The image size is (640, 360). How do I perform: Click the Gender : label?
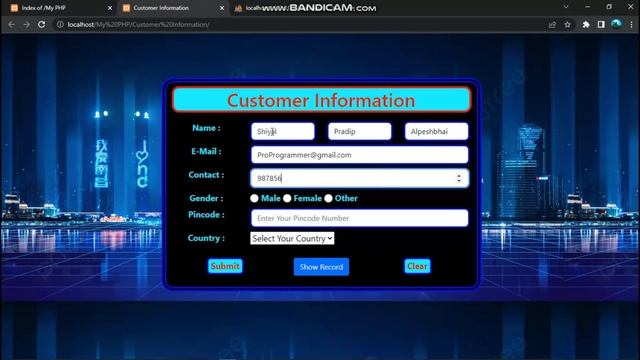(x=206, y=198)
